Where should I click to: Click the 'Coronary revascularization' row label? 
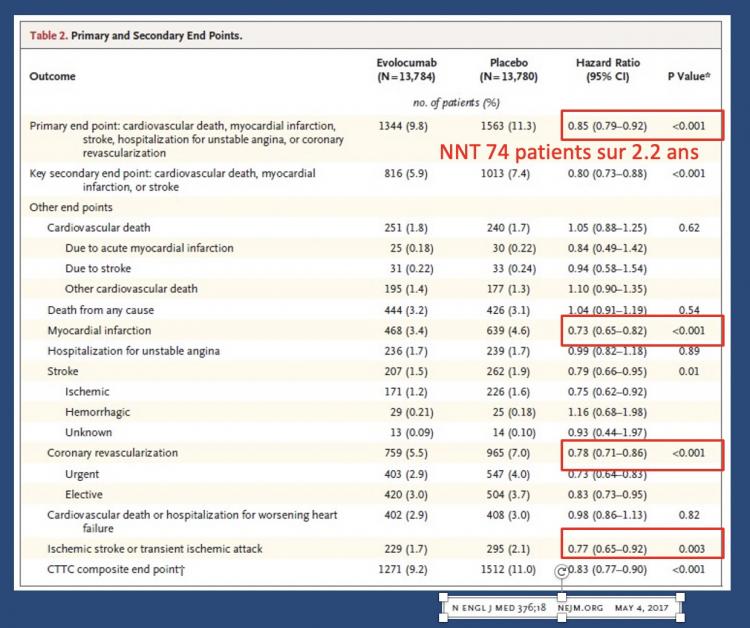[x=112, y=453]
